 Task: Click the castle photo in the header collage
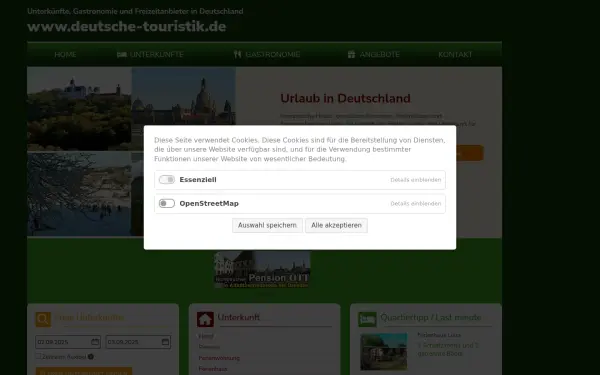80,109
